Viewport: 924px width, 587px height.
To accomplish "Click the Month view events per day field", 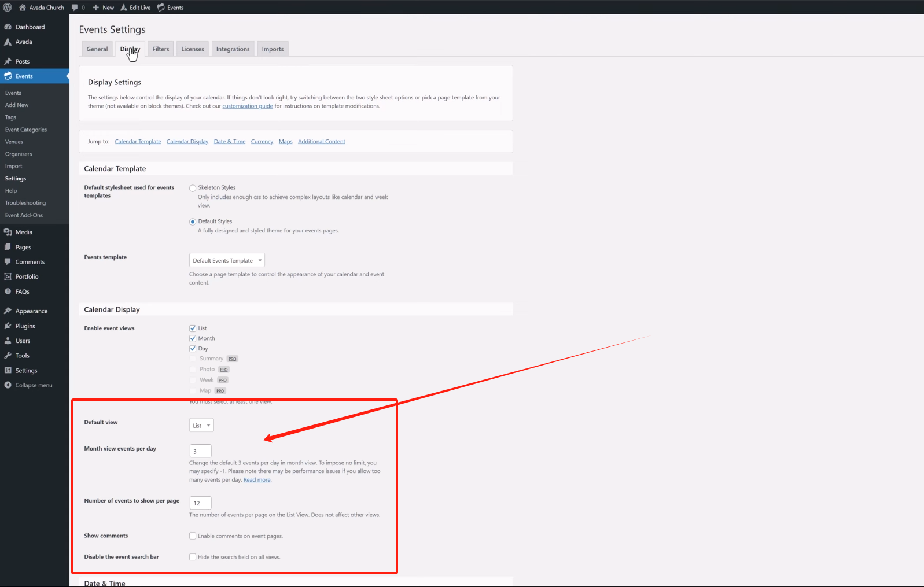I will 200,451.
